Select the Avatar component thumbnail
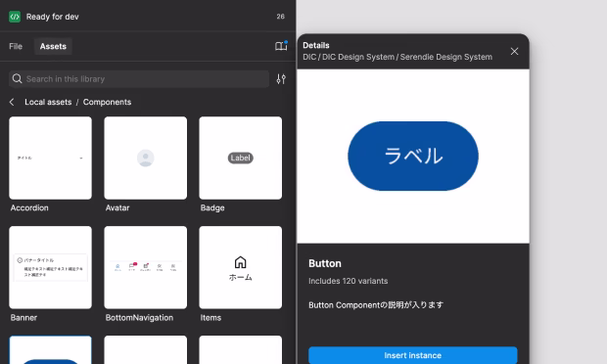Image resolution: width=607 pixels, height=364 pixels. click(x=146, y=158)
